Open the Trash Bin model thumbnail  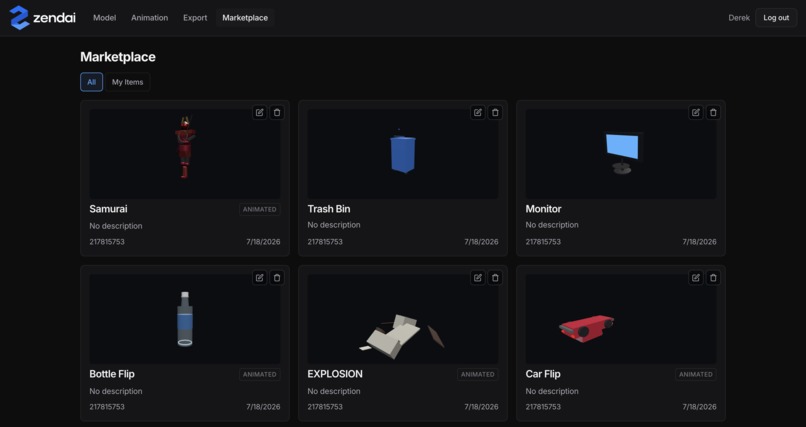[x=403, y=154]
